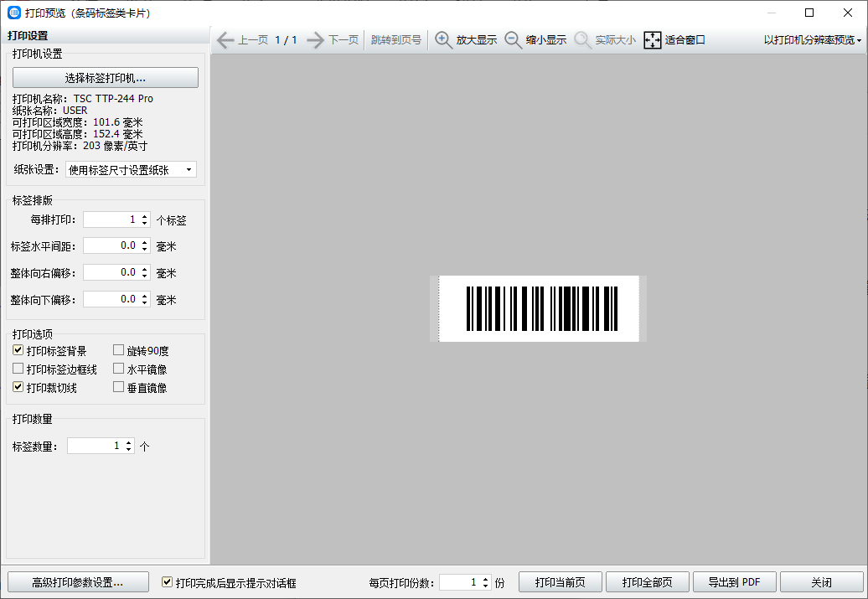The width and height of the screenshot is (868, 599).
Task: Click 打印当前页 button
Action: (561, 582)
